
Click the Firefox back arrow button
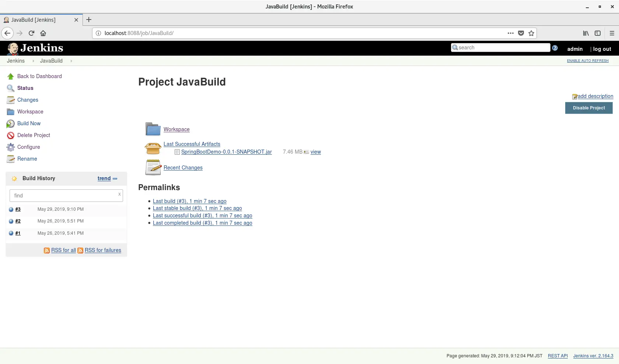coord(7,33)
